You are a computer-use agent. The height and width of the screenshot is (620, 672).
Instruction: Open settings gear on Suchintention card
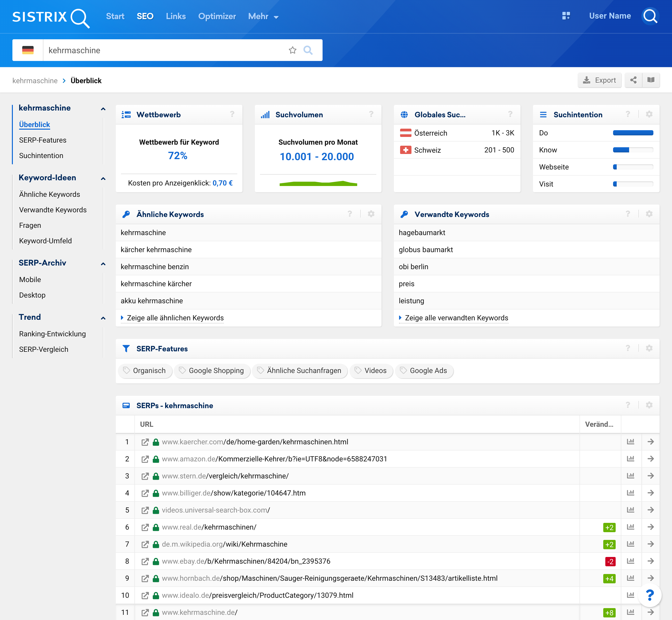[649, 114]
